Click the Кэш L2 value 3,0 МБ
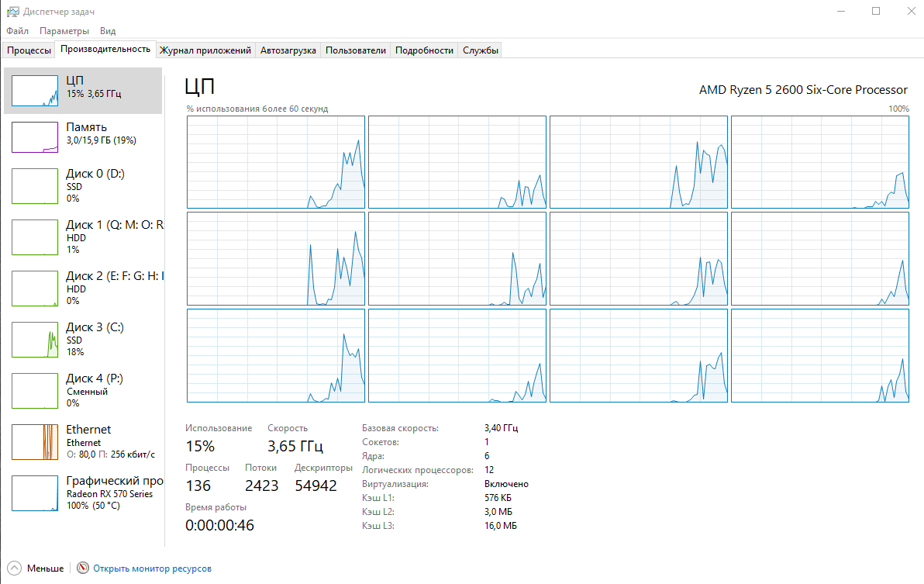This screenshot has width=924, height=584. 498,512
